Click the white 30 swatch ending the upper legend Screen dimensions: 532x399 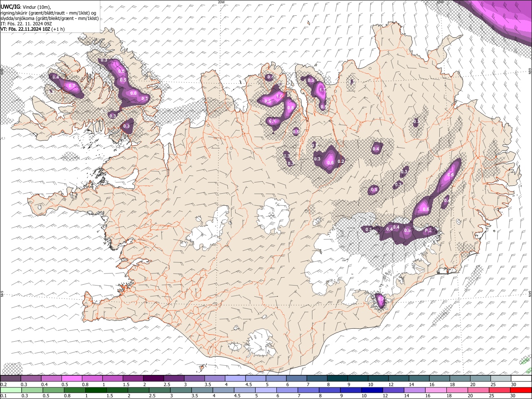point(521,379)
